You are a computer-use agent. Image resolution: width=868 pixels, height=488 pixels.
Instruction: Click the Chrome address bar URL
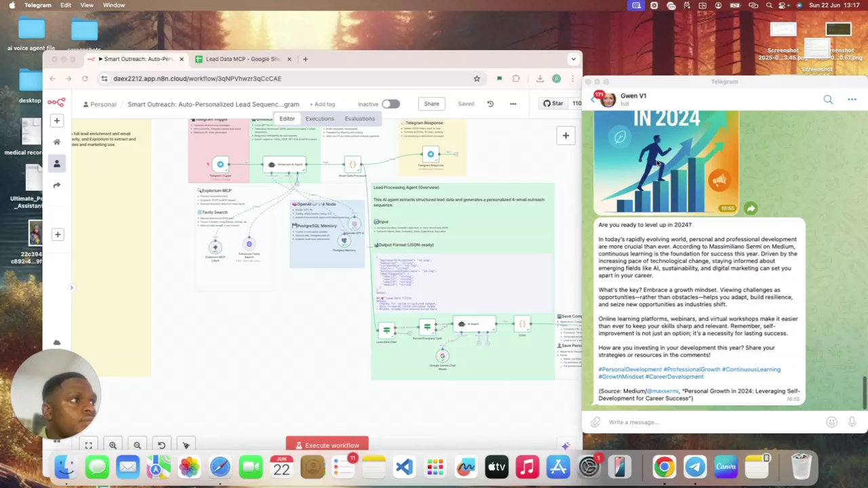coord(197,79)
